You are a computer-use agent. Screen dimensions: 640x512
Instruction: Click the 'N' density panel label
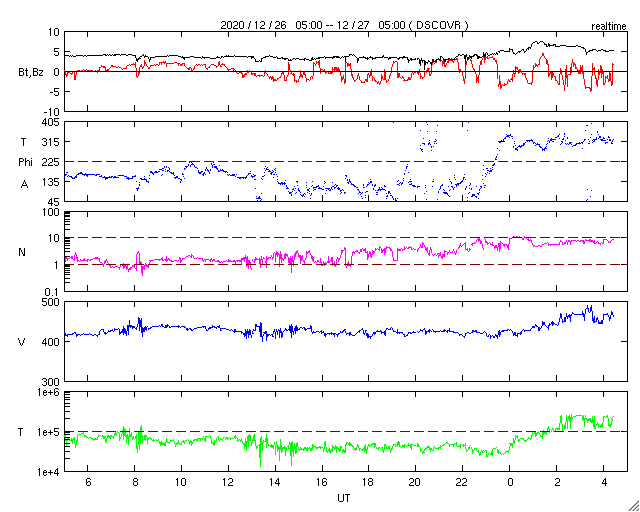click(22, 252)
